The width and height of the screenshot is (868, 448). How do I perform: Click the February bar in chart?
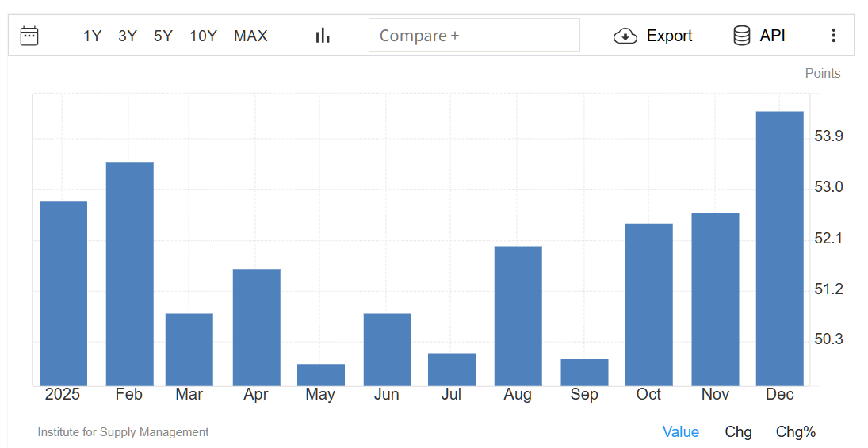[129, 274]
